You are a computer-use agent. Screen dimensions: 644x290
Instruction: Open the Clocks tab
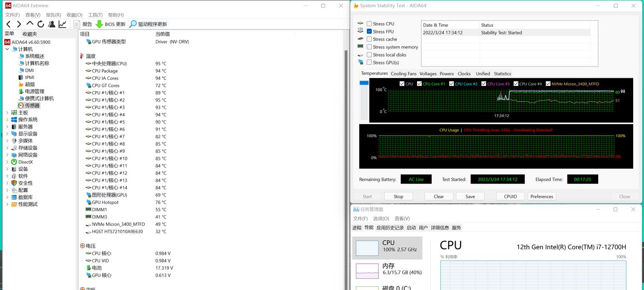click(464, 73)
